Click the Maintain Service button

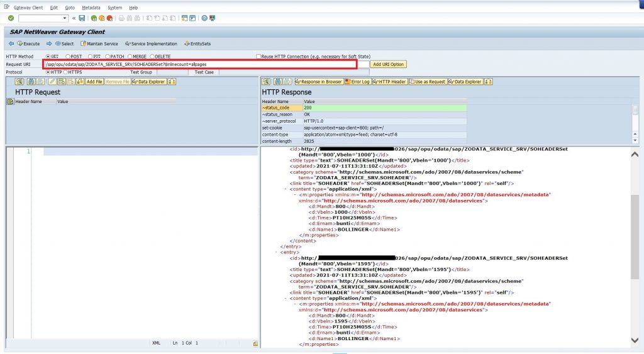(99, 43)
